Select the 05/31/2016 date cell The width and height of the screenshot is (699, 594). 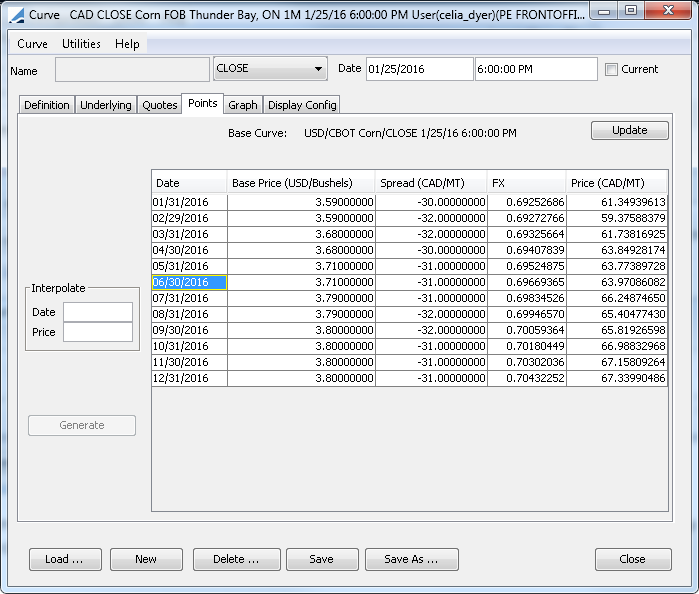coord(189,266)
